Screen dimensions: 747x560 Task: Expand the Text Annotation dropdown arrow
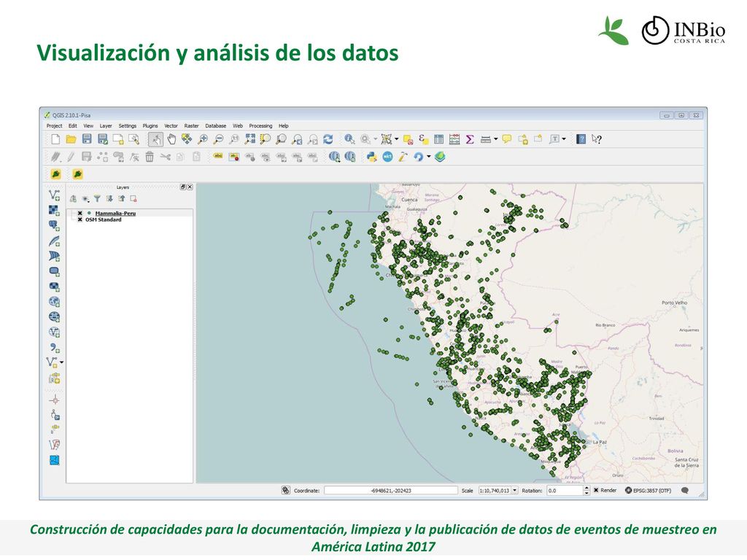564,139
